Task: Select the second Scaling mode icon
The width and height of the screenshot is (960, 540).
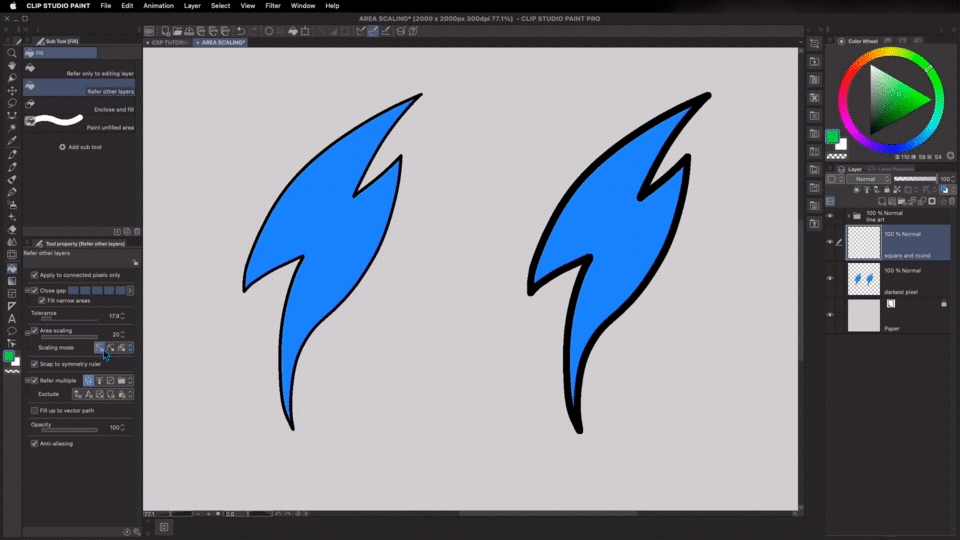Action: [x=110, y=348]
